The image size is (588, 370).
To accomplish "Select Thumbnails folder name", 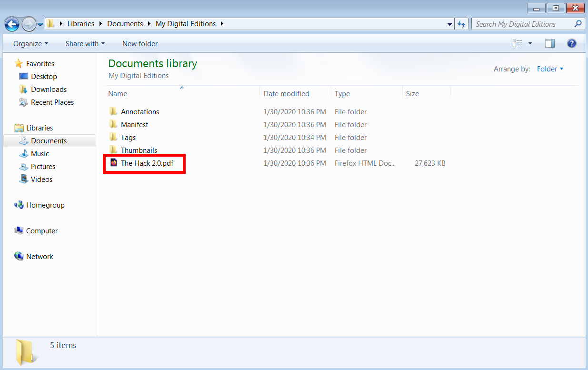I will click(x=139, y=150).
